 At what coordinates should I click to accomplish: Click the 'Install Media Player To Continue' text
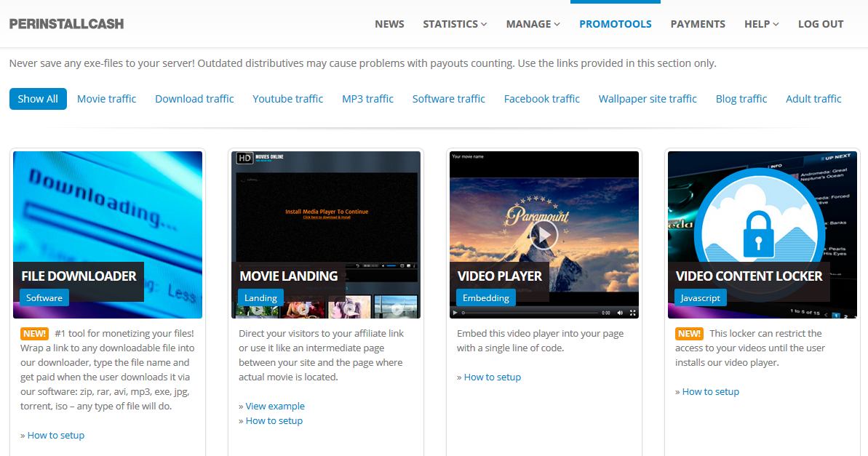tap(327, 212)
